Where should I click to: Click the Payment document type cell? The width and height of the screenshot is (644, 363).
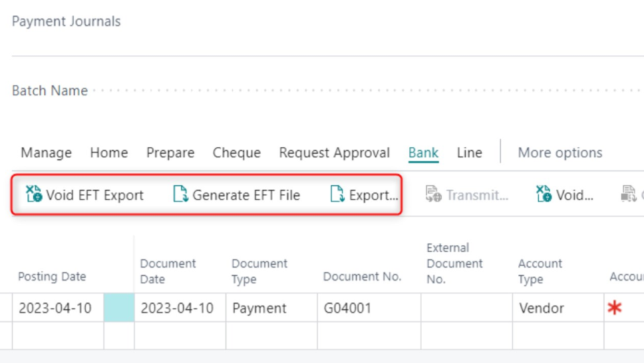pyautogui.click(x=271, y=308)
